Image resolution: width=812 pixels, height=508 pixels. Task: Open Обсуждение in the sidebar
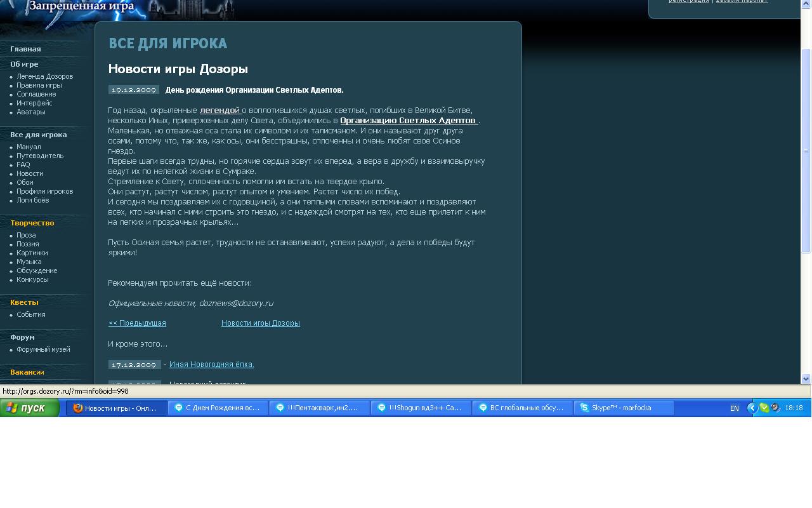click(37, 271)
